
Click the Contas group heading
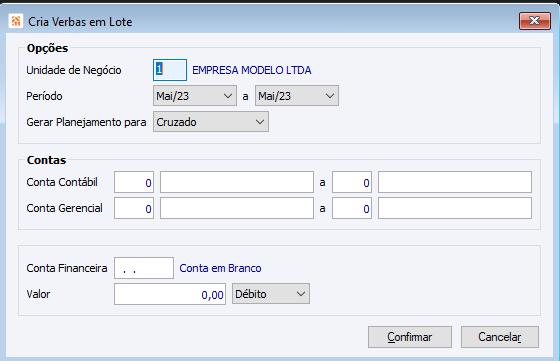[x=46, y=160]
